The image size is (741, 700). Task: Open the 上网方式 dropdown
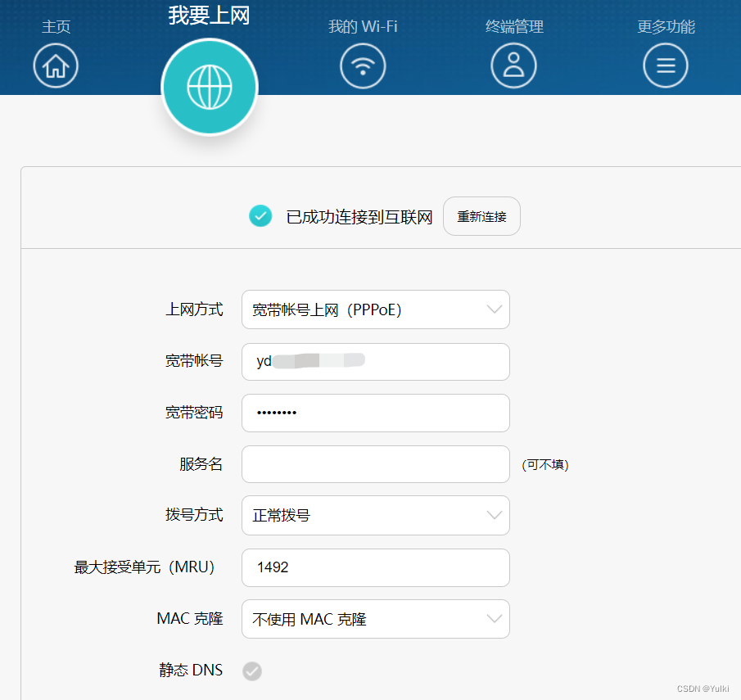(x=375, y=309)
